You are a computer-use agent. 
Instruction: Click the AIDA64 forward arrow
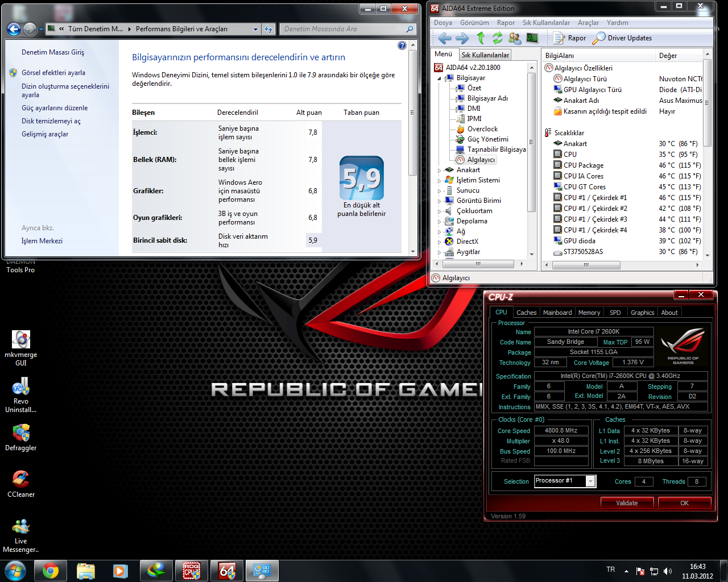click(462, 38)
